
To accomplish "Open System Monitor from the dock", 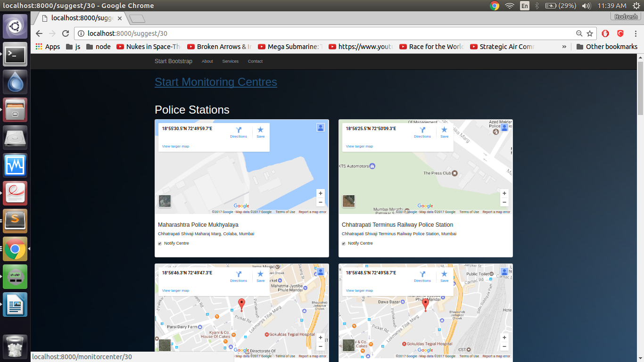I will 15,165.
